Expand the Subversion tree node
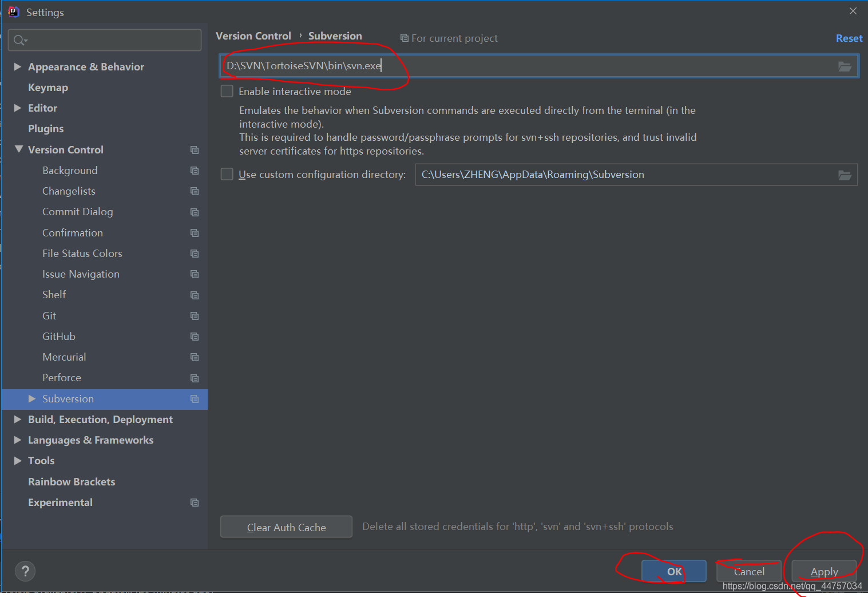The image size is (868, 597). click(x=32, y=398)
